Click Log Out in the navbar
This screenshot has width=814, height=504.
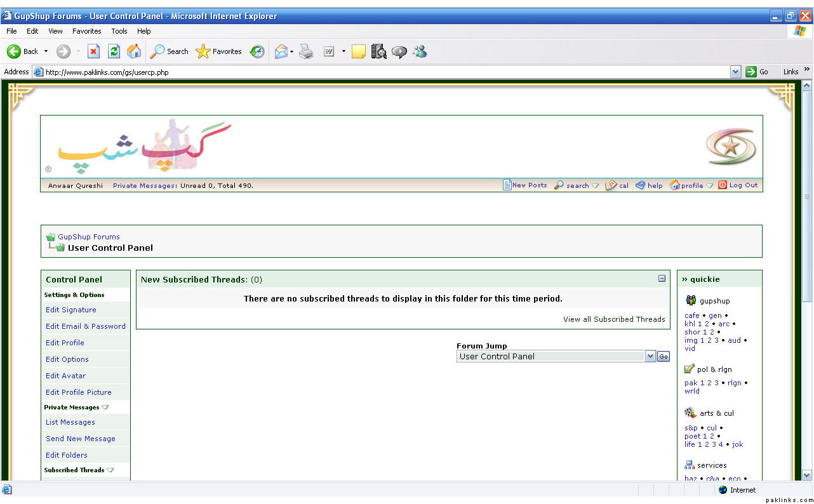click(x=743, y=185)
